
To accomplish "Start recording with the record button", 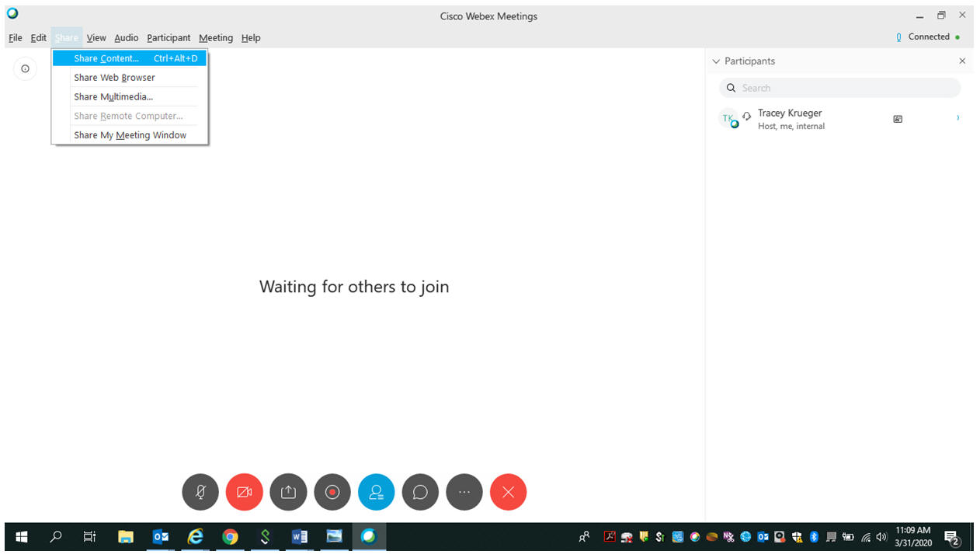I will [332, 492].
